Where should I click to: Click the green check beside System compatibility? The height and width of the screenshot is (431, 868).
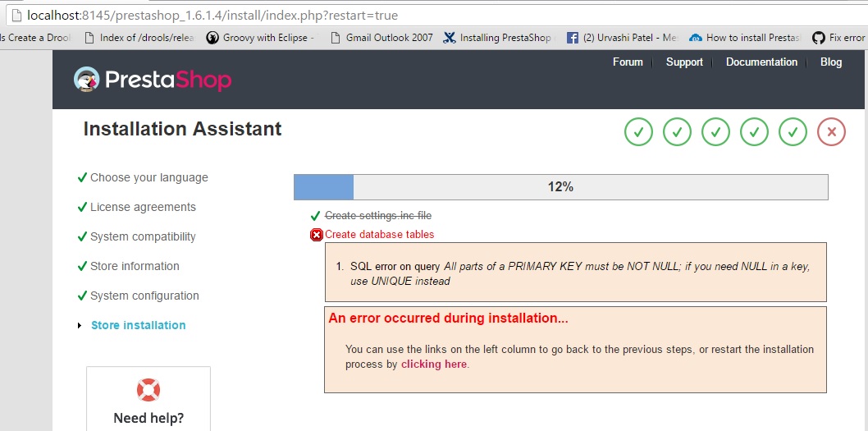click(x=82, y=236)
